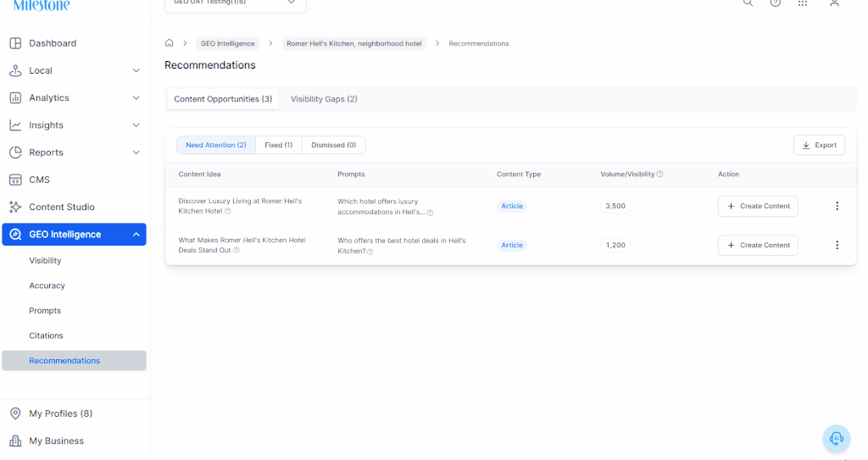Image resolution: width=868 pixels, height=460 pixels.
Task: Expand the Reports menu chevron
Action: point(136,152)
